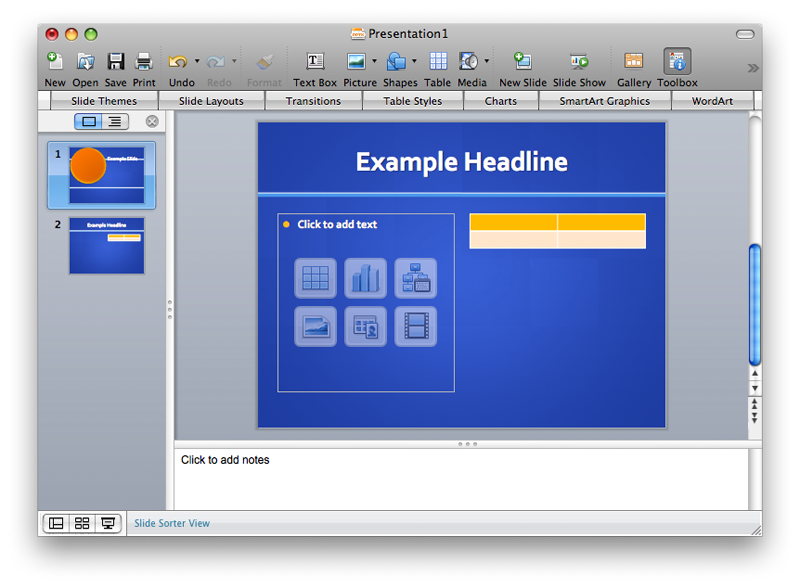The height and width of the screenshot is (588, 800).
Task: Save the presentation with the Save icon
Action: tap(116, 62)
